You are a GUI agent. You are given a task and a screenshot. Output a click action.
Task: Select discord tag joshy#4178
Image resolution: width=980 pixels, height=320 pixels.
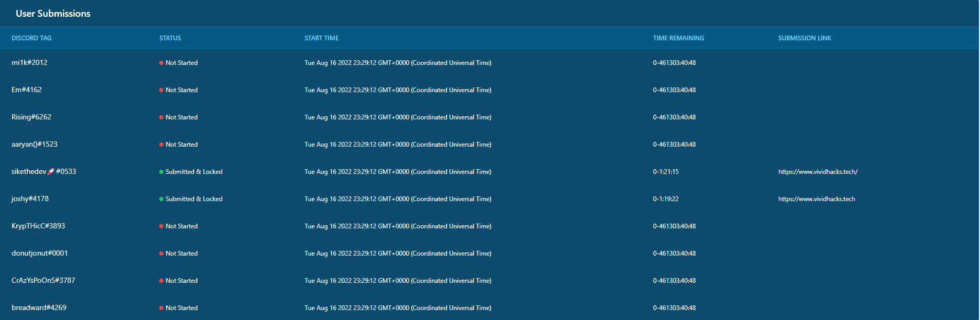pos(30,198)
